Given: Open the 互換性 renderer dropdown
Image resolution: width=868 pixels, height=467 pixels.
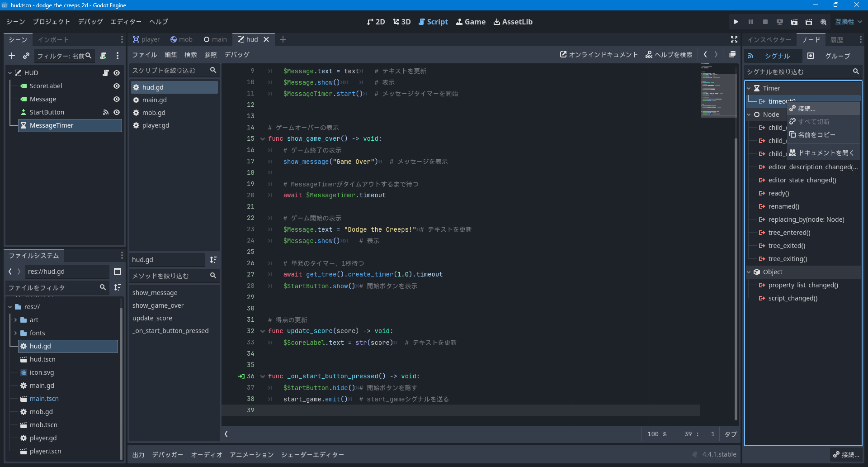Looking at the screenshot, I should [x=849, y=22].
